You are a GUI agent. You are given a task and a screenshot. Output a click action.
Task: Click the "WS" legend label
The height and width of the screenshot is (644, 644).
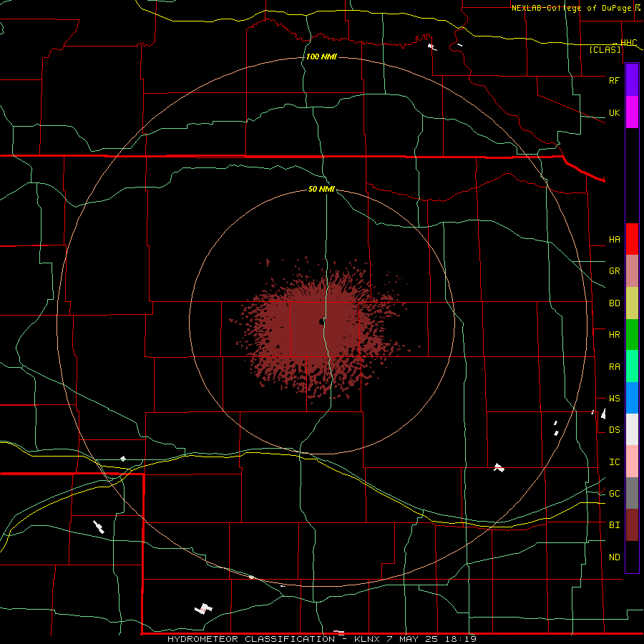614,399
